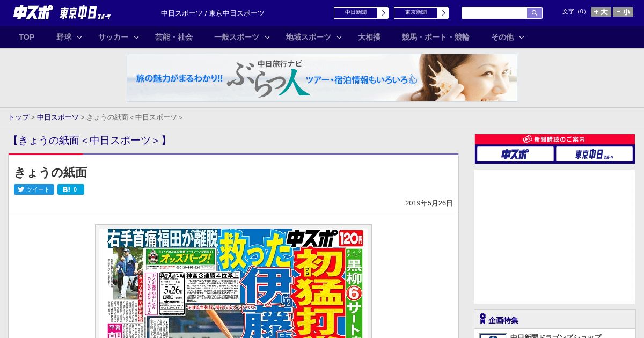Expand the 一般スポーツ dropdown chevron
Screen dimensions: 644x338
tap(267, 37)
